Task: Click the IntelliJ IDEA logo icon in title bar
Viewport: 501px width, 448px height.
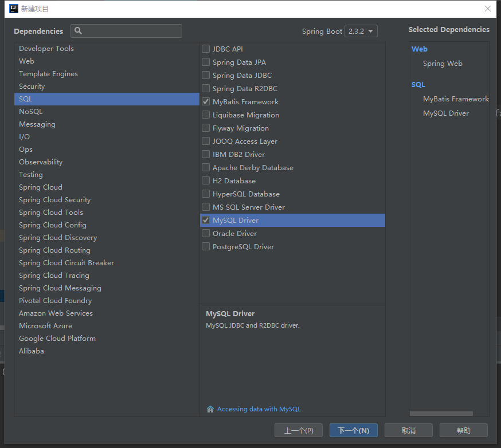Action: point(13,9)
